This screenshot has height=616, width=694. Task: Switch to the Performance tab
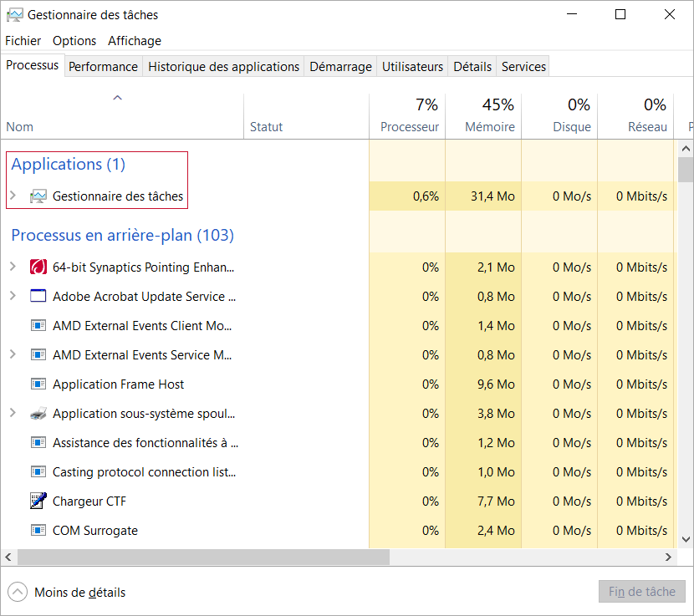point(103,67)
